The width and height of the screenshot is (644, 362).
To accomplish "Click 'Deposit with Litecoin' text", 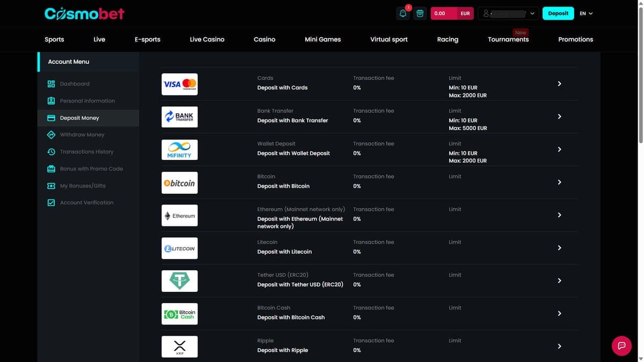I will [284, 252].
